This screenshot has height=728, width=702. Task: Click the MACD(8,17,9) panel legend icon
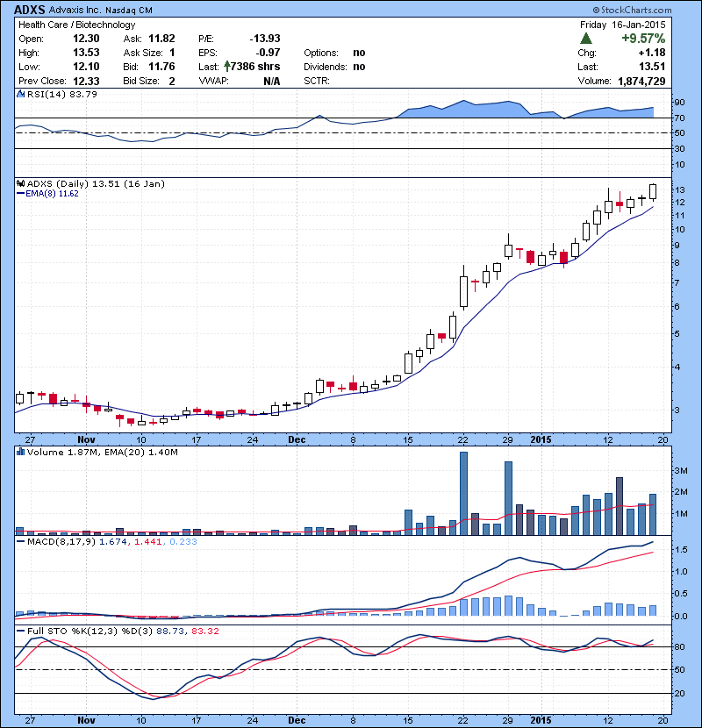point(21,544)
